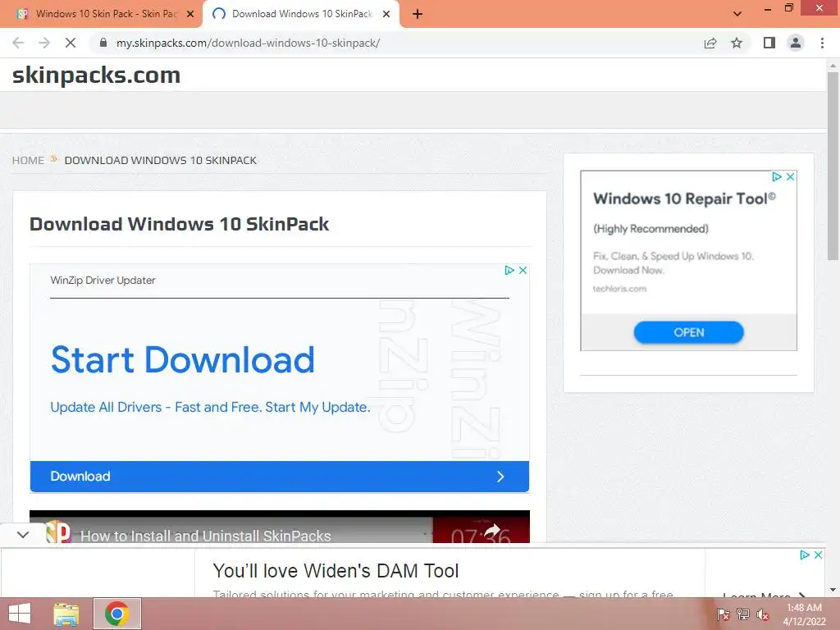This screenshot has height=630, width=840.
Task: Close the Windows 10 Skin Pack tab
Action: pos(190,15)
